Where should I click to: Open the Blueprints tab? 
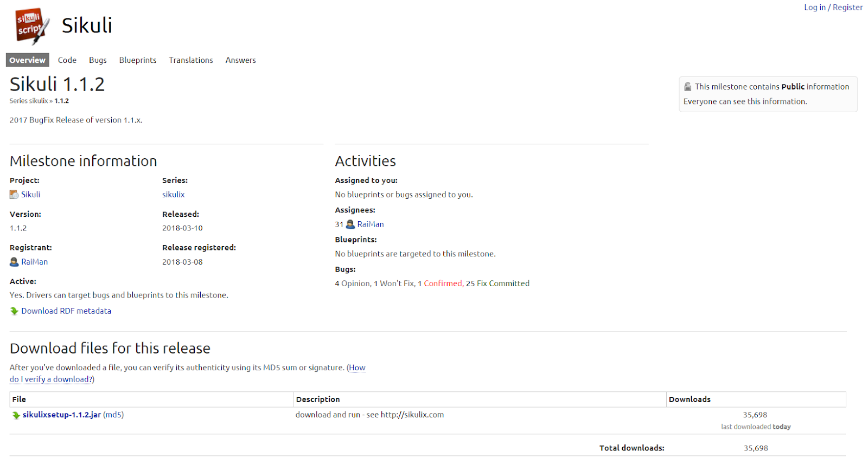point(138,60)
